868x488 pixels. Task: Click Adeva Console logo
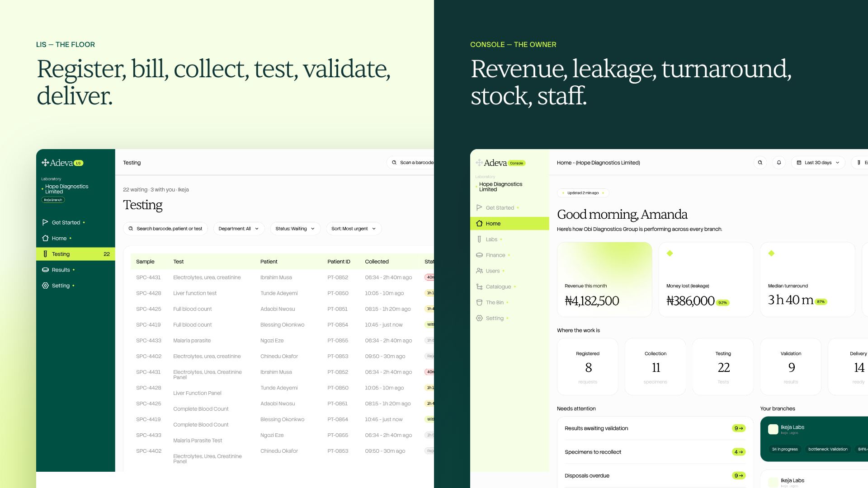[x=500, y=163]
